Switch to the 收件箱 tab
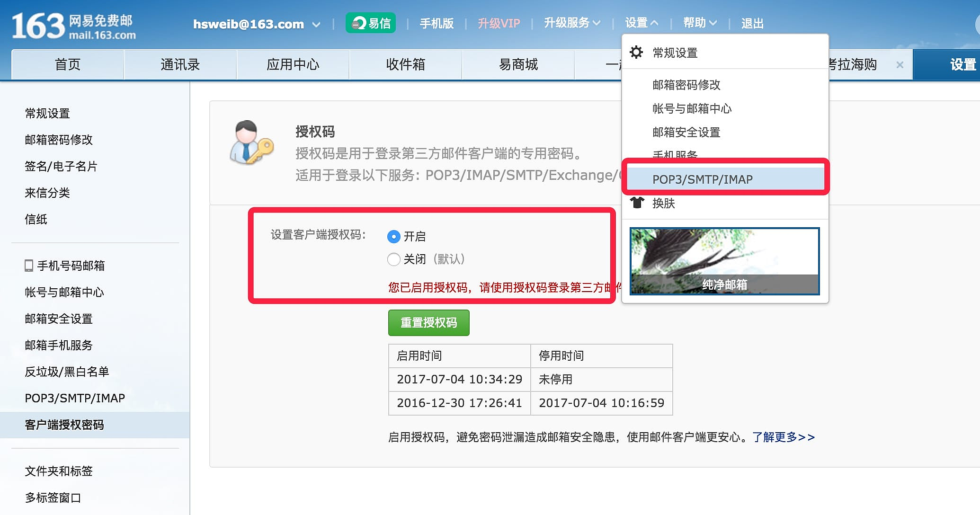Screen dimensions: 980x515 tap(405, 64)
